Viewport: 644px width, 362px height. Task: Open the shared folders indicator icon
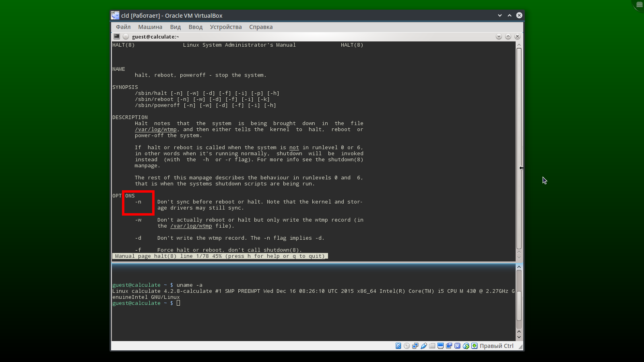[432, 346]
